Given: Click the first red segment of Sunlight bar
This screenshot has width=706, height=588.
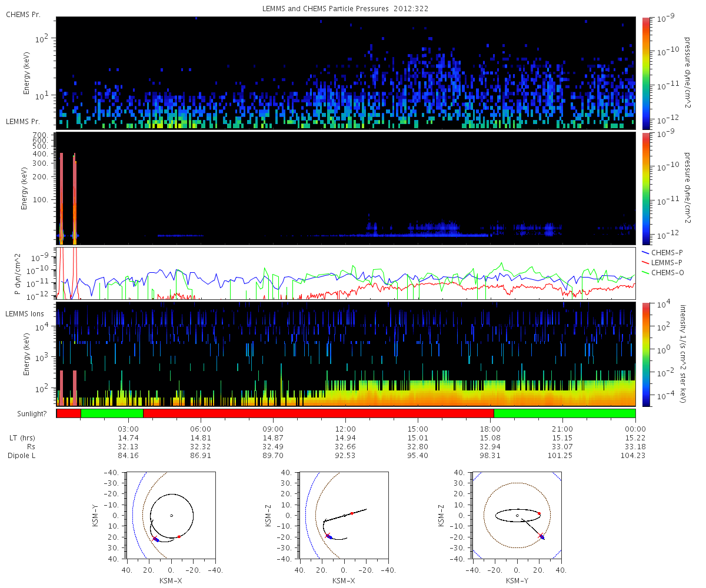Looking at the screenshot, I should click(x=68, y=413).
